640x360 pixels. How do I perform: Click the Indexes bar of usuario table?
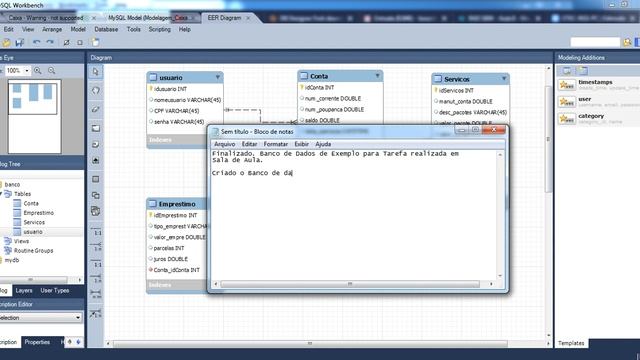[176, 140]
